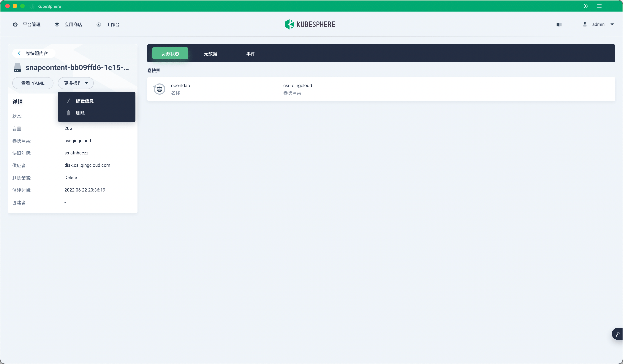This screenshot has width=623, height=364.
Task: Click the documentation book icon near admin
Action: [x=559, y=24]
